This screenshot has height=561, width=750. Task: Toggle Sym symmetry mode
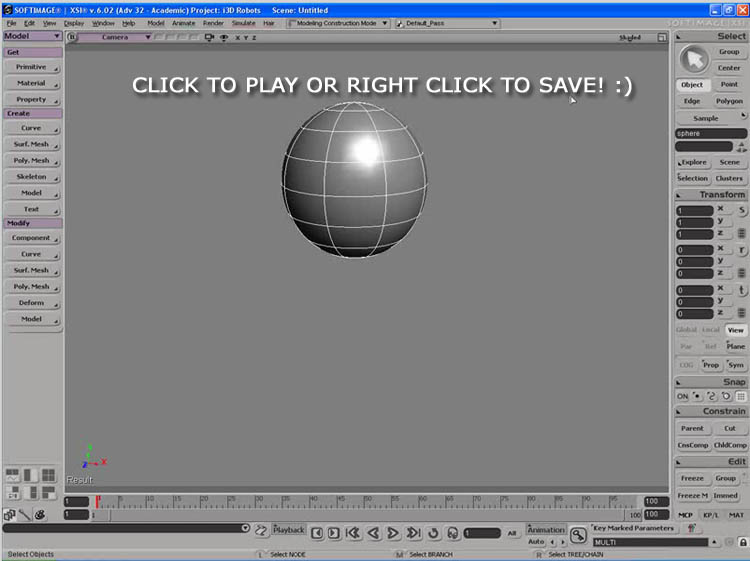[x=736, y=365]
